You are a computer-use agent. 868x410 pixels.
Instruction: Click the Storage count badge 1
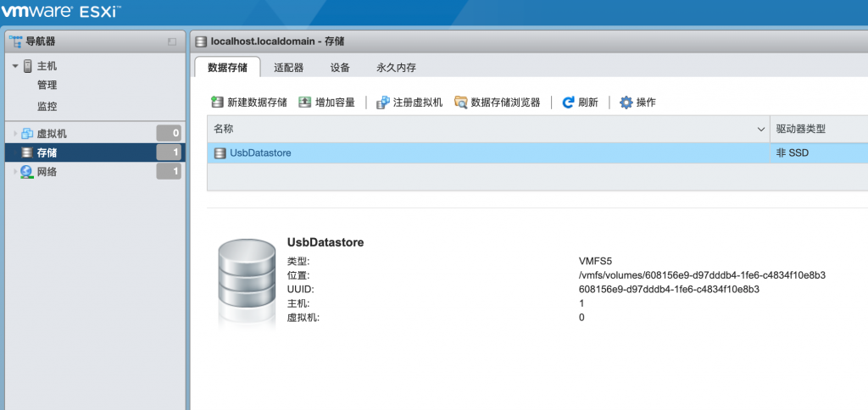tap(169, 152)
